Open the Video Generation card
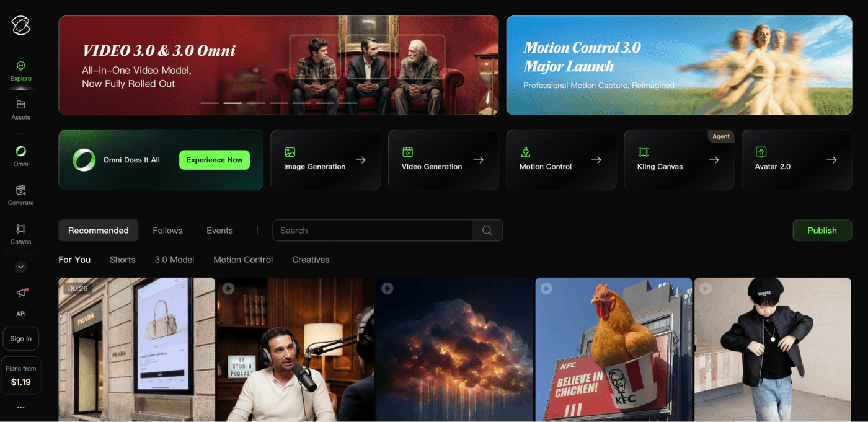This screenshot has width=868, height=422. 443,160
